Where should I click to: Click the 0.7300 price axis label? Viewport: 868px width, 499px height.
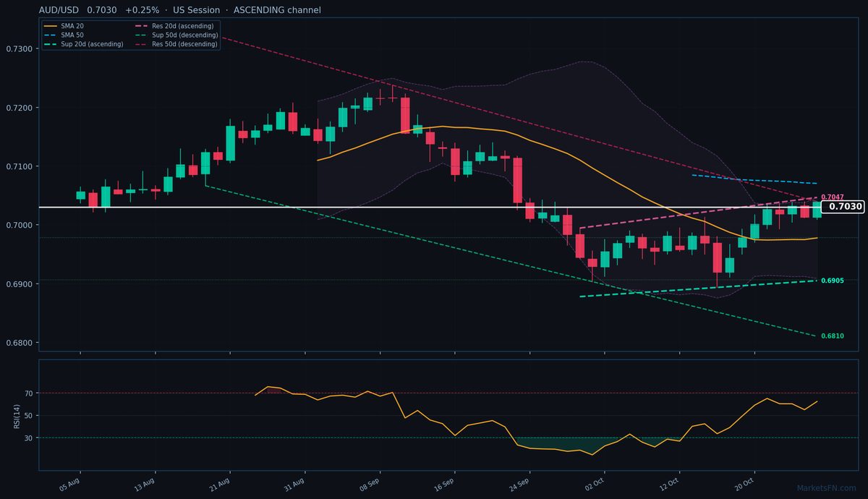tap(19, 48)
